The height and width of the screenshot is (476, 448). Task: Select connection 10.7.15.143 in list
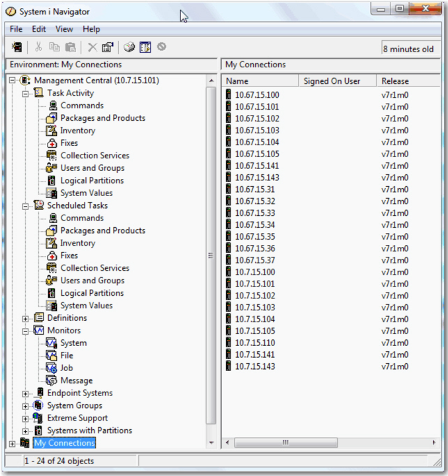[255, 366]
